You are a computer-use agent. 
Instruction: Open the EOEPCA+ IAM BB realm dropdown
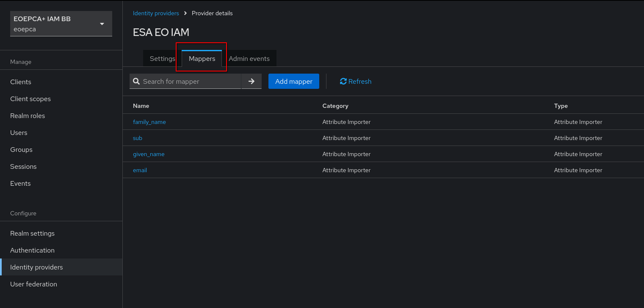[61, 24]
